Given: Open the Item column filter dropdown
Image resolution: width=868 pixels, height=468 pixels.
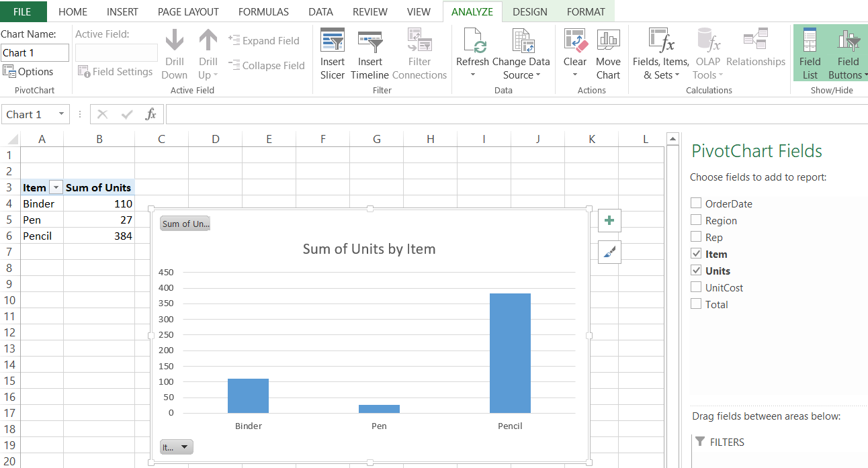Looking at the screenshot, I should pyautogui.click(x=55, y=187).
